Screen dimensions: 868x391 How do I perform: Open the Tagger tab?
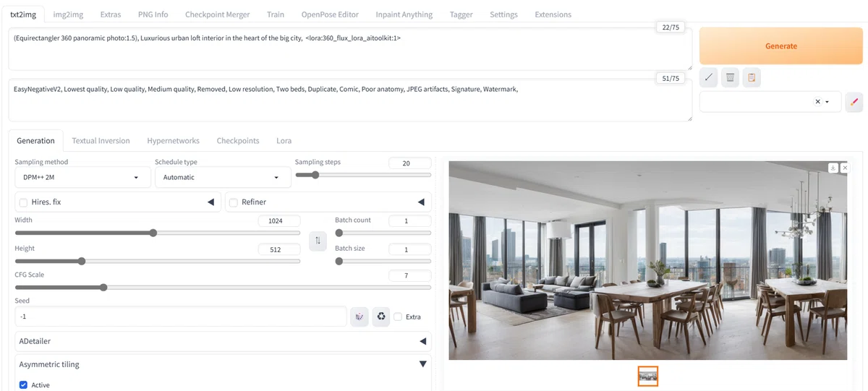[x=461, y=14]
